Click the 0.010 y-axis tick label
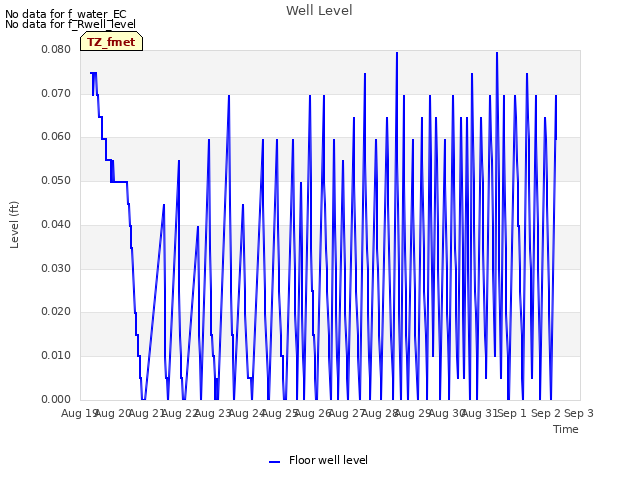640x480 pixels. click(x=56, y=356)
